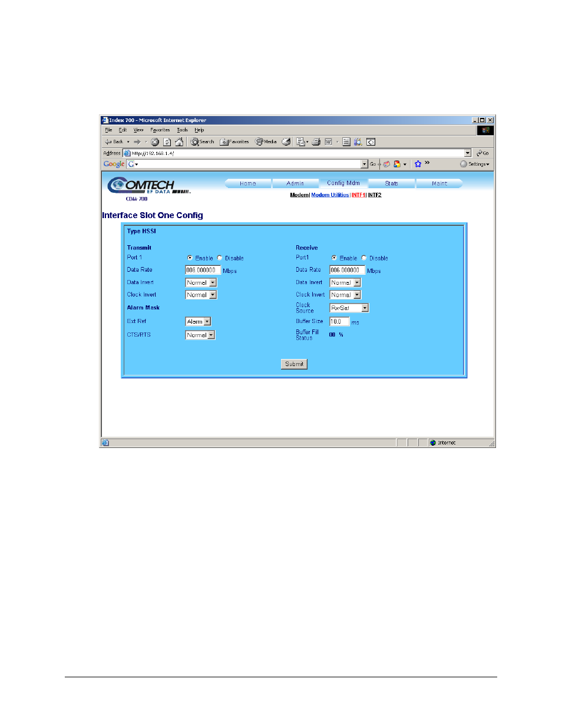Switch to the Stats tab
This screenshot has height=728, width=562.
point(392,183)
